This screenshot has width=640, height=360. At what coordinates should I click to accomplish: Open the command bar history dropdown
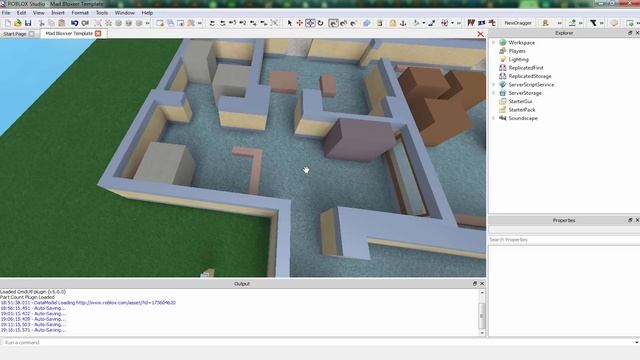click(637, 342)
